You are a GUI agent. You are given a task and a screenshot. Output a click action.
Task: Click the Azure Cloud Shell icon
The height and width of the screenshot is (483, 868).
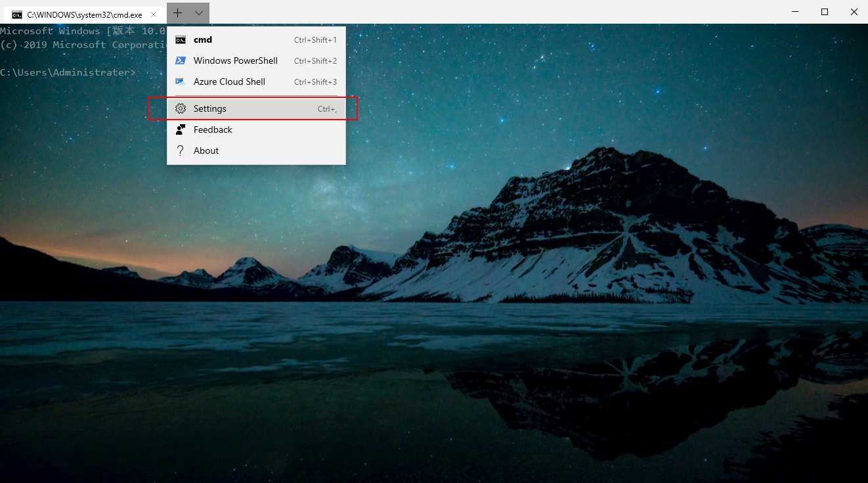(180, 81)
